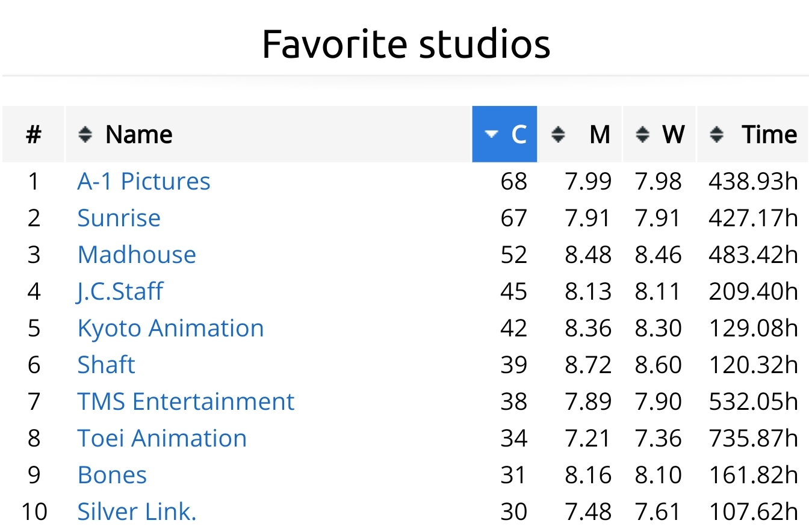Click the Toei Animation link
This screenshot has width=809, height=532.
click(162, 438)
